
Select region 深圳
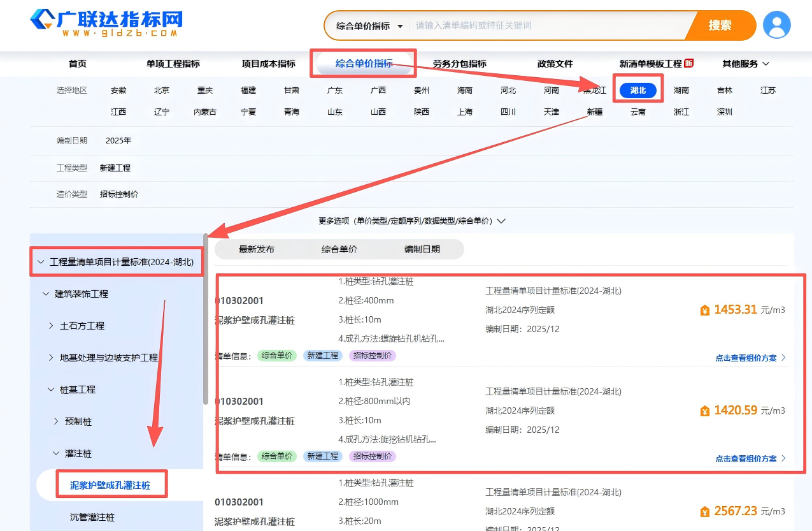click(x=725, y=112)
